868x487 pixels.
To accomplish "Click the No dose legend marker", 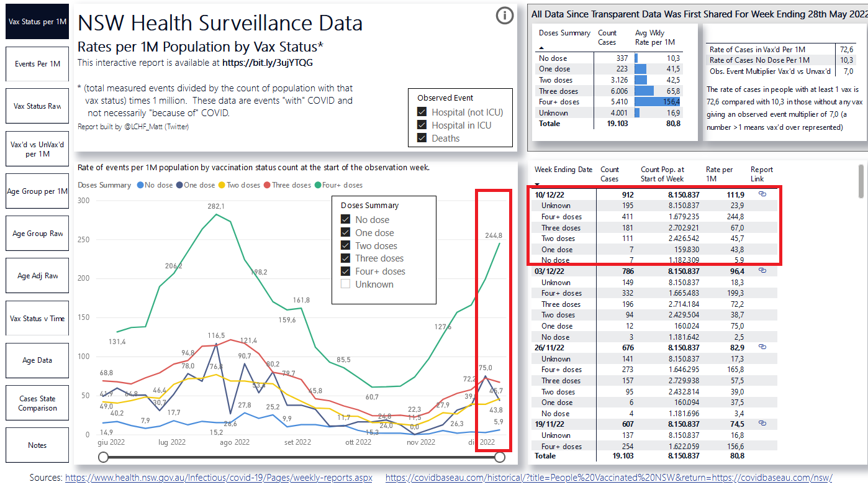I will tap(140, 185).
